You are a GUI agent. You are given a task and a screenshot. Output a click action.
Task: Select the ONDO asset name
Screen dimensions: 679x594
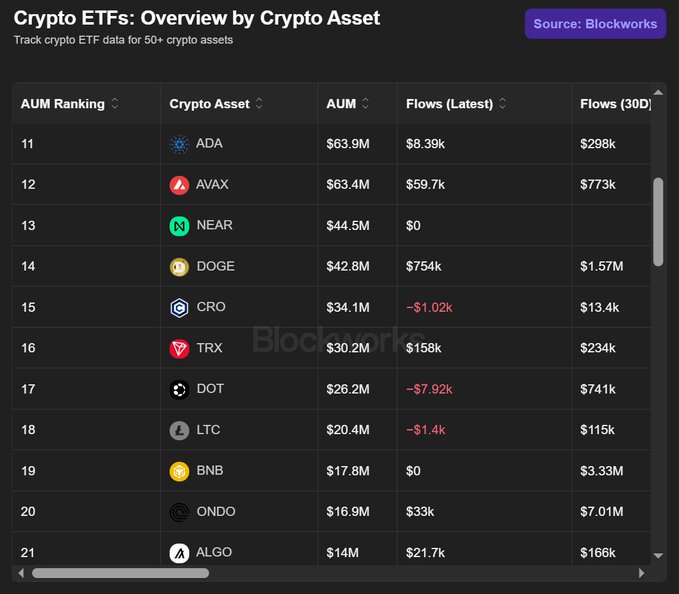tap(216, 512)
